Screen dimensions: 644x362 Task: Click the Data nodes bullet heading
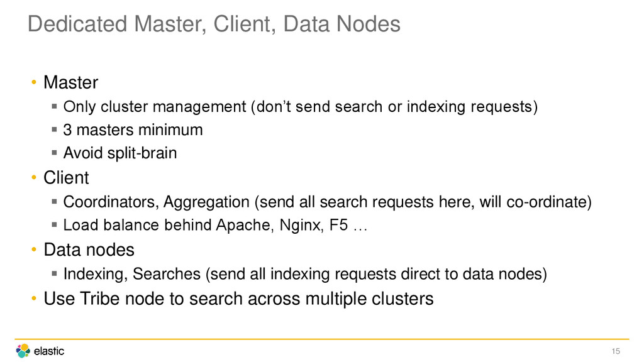(89, 250)
